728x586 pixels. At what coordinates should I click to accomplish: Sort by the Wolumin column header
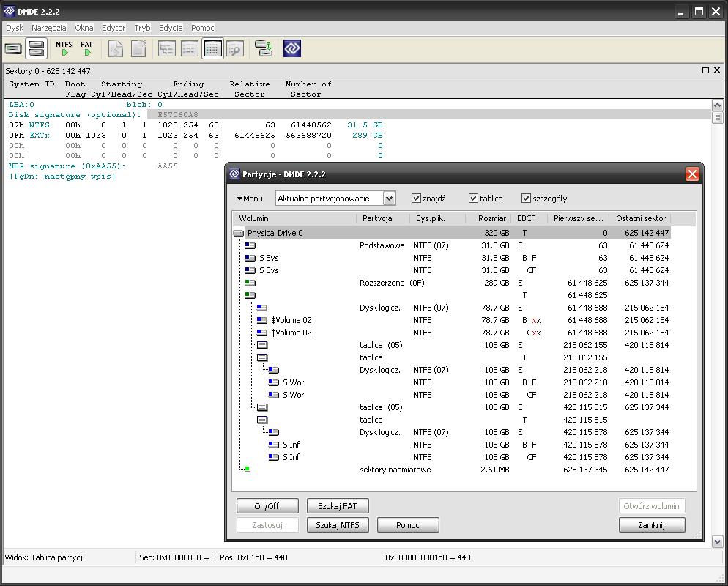tap(294, 218)
